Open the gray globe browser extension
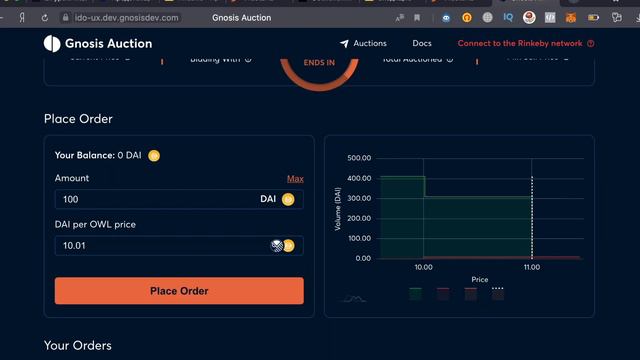The height and width of the screenshot is (360, 640). [x=487, y=18]
